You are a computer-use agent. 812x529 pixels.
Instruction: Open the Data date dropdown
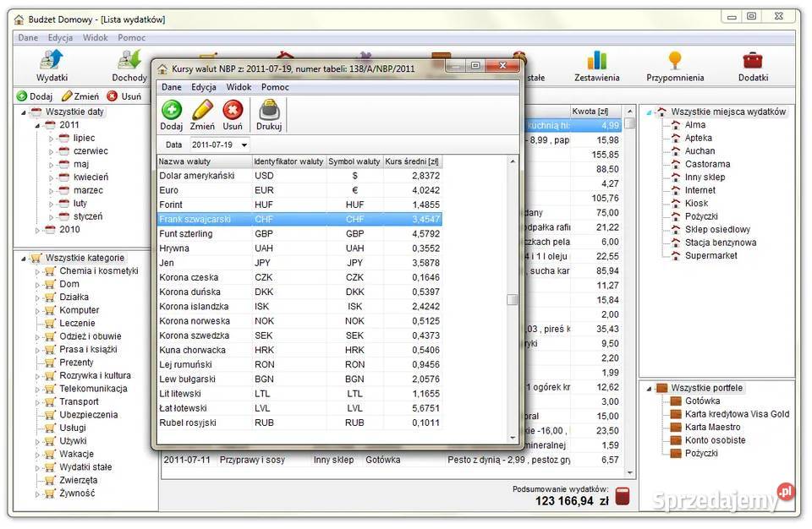tap(244, 145)
